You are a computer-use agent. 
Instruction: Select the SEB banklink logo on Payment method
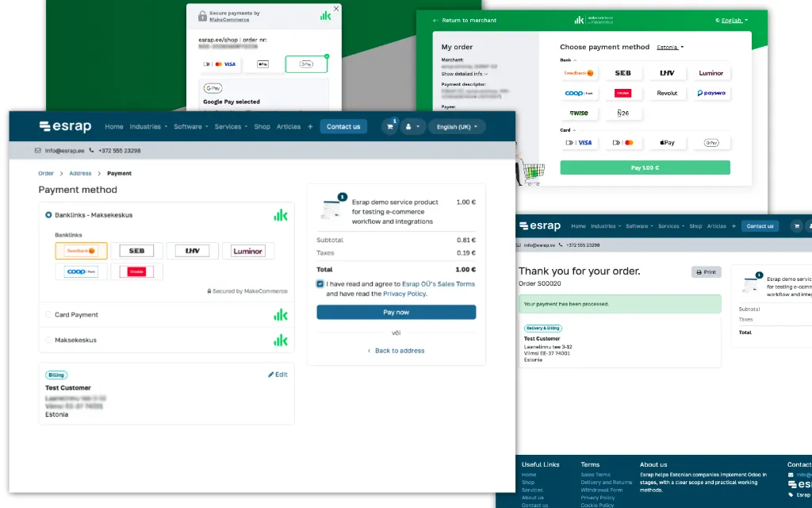click(136, 251)
